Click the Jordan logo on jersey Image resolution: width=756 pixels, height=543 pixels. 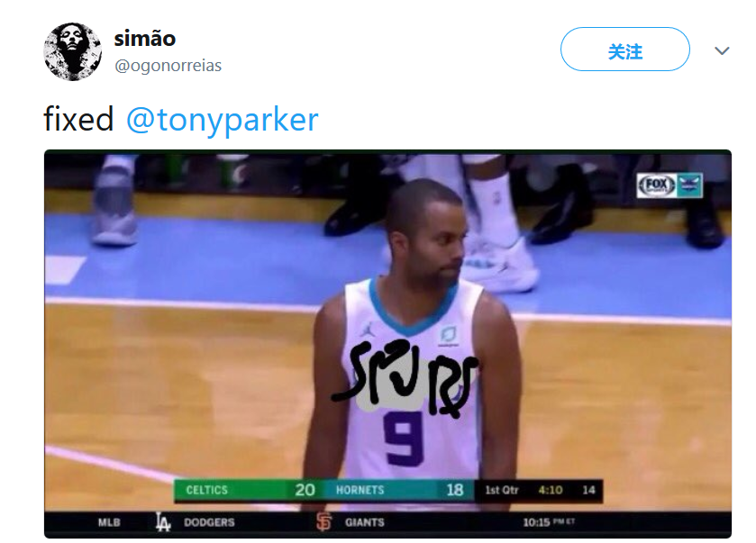pos(369,329)
